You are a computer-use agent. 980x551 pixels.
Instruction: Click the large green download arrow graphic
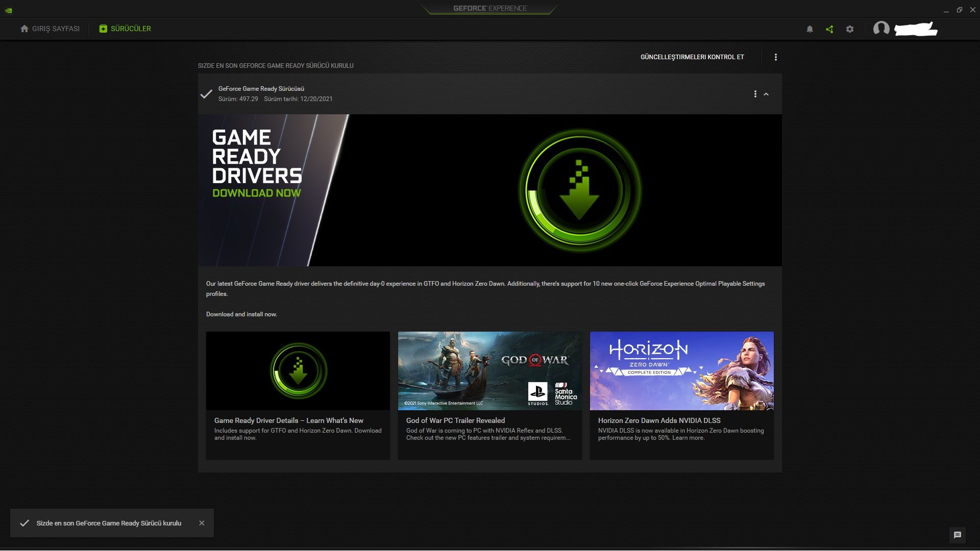point(579,191)
